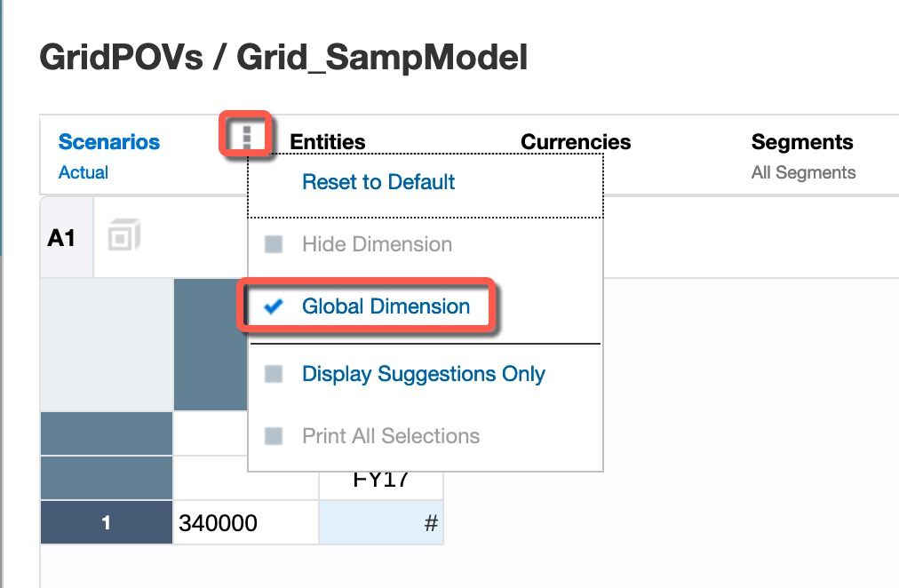Image resolution: width=899 pixels, height=588 pixels.
Task: Open the Entities dimension selector
Action: (x=327, y=142)
